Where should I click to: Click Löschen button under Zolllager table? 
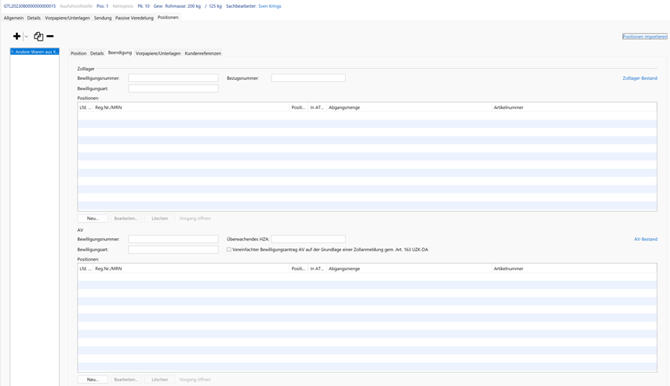(159, 218)
